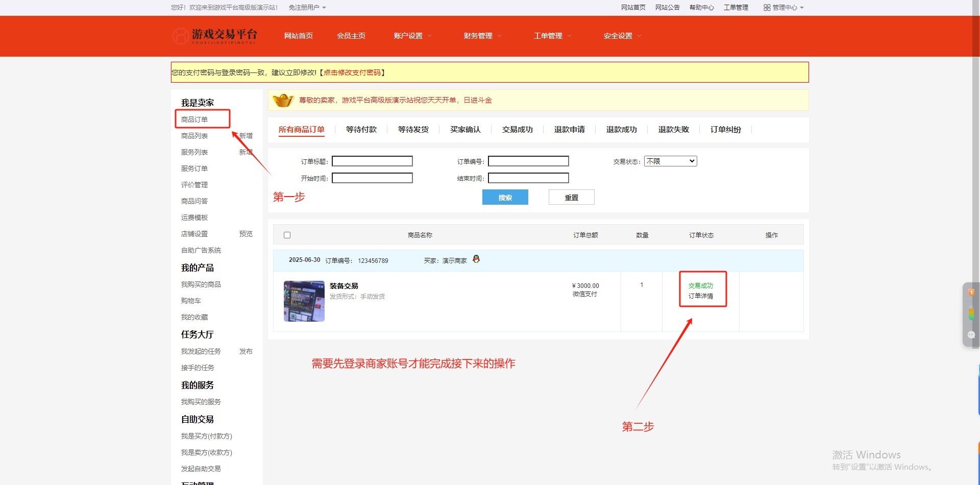Open 发起自助交易 in the sidebar
Screen dimensions: 980x485
[201, 469]
